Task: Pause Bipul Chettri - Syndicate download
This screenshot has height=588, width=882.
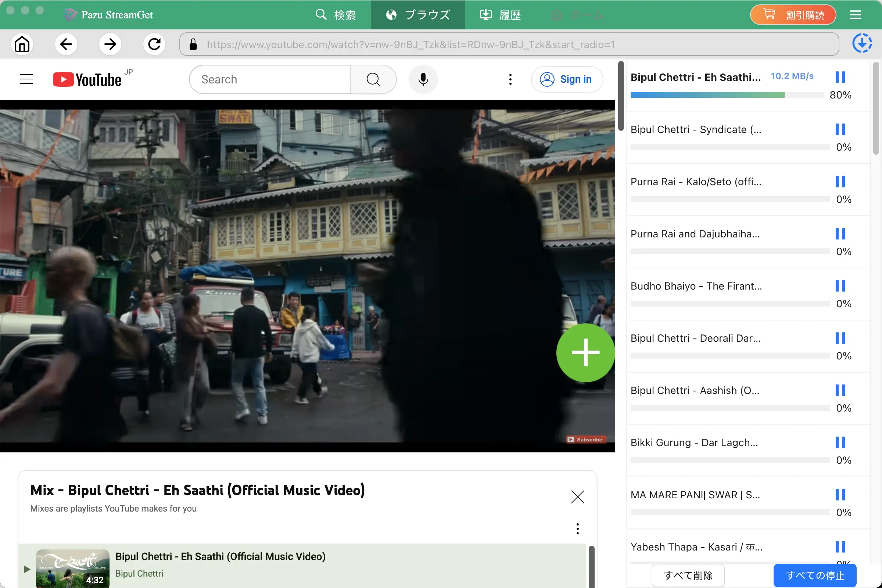Action: 840,129
